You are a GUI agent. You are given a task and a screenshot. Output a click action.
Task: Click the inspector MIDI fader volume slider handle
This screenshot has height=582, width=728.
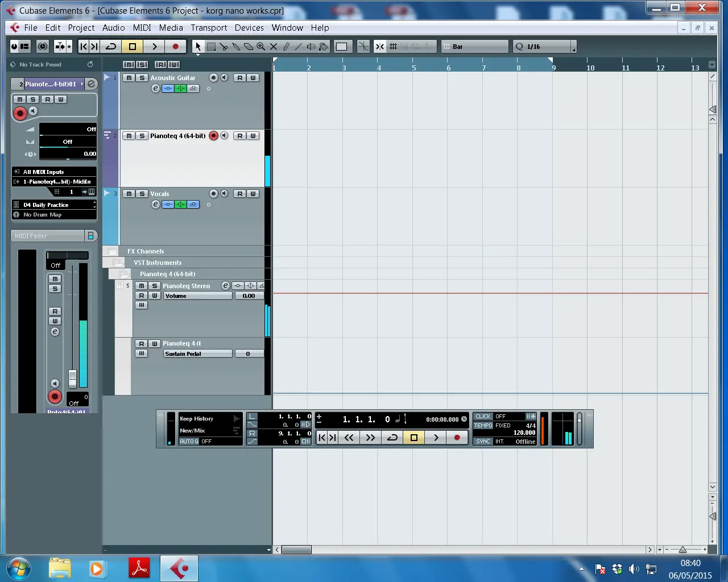72,379
